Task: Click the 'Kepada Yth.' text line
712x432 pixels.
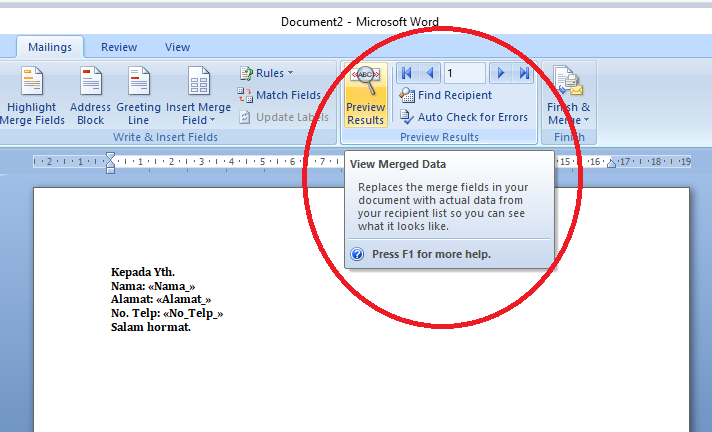Action: [143, 272]
